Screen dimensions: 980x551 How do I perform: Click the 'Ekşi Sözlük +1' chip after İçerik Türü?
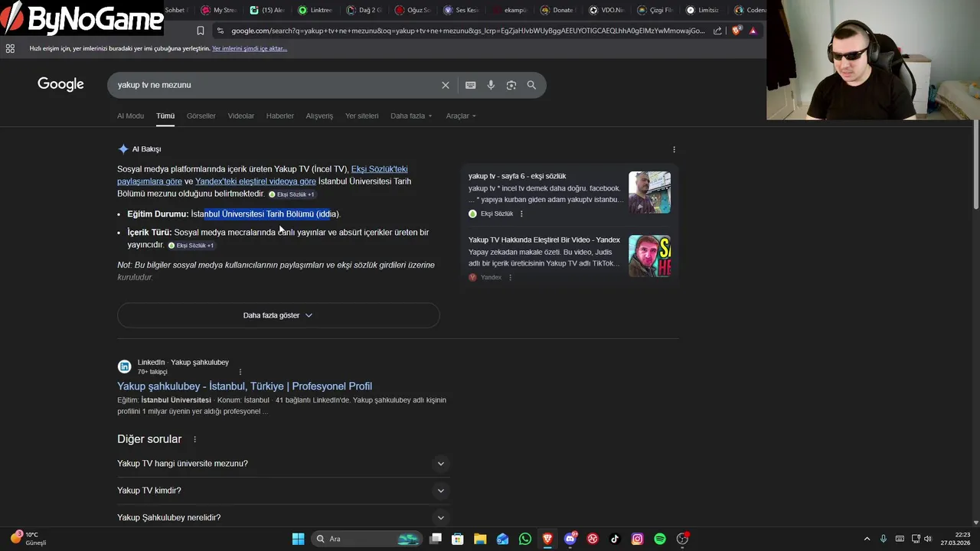pyautogui.click(x=191, y=246)
